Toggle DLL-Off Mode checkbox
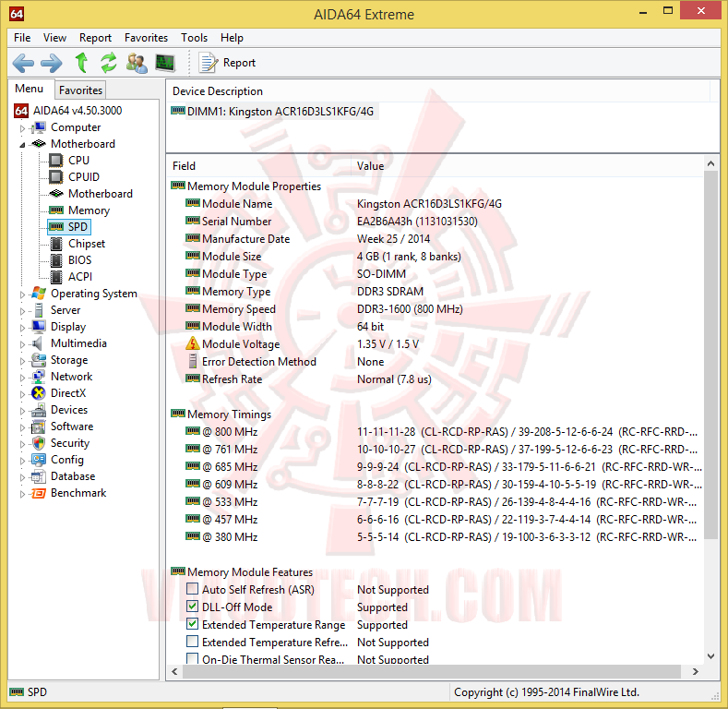728x709 pixels. pos(192,607)
